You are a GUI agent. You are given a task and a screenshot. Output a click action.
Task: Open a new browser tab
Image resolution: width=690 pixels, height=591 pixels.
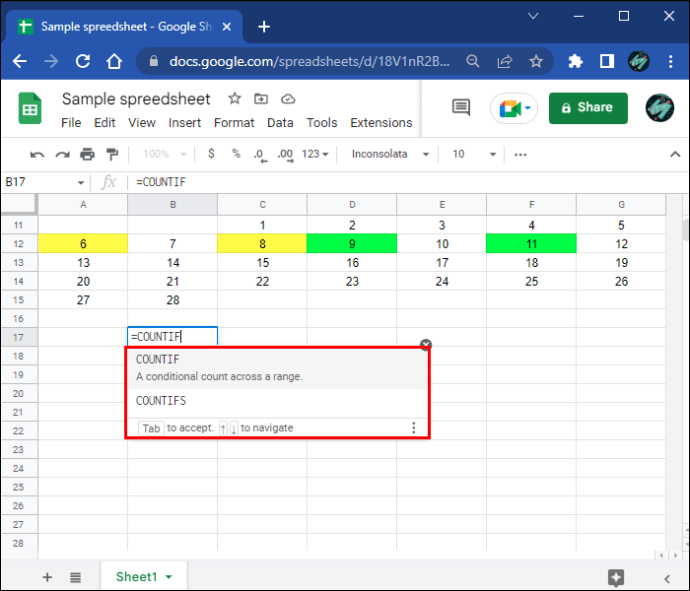click(x=264, y=27)
